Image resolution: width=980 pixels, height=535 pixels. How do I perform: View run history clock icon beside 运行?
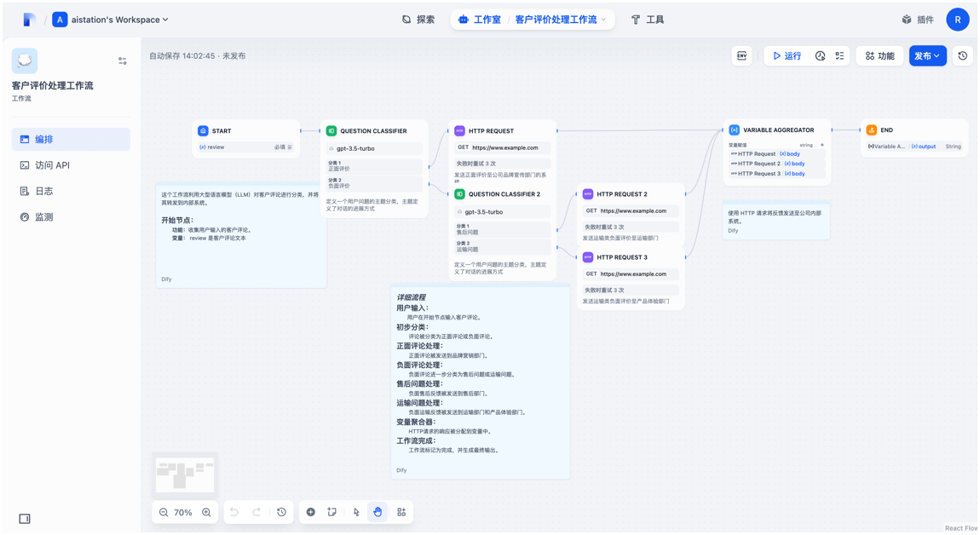click(x=820, y=55)
